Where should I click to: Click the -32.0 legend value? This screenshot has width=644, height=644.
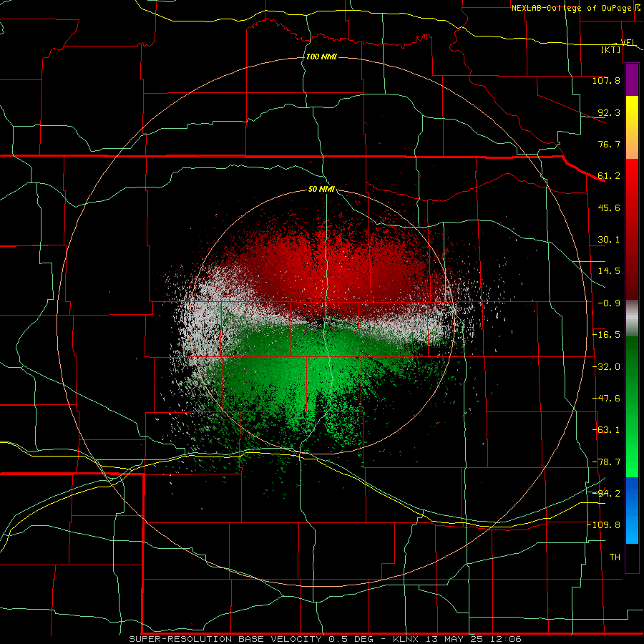[x=606, y=367]
